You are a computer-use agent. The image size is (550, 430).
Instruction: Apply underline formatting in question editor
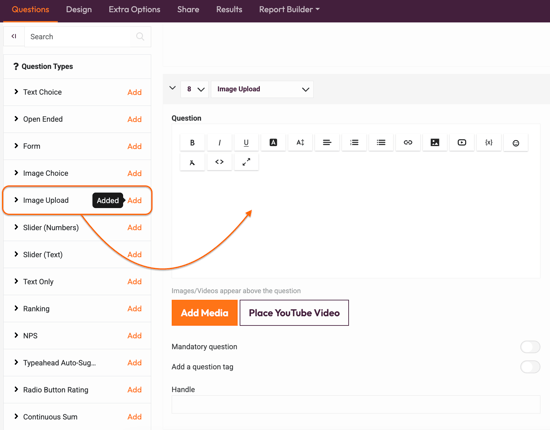point(246,142)
